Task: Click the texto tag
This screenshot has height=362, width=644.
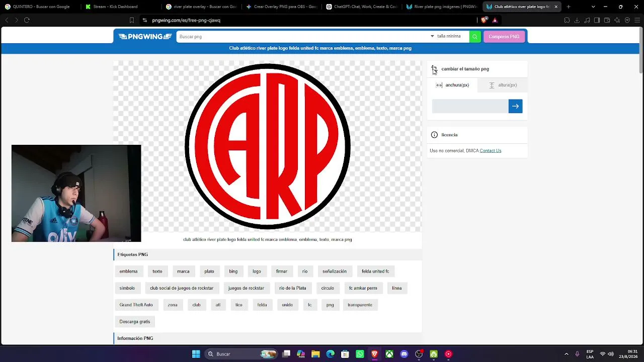Action: 157,271
